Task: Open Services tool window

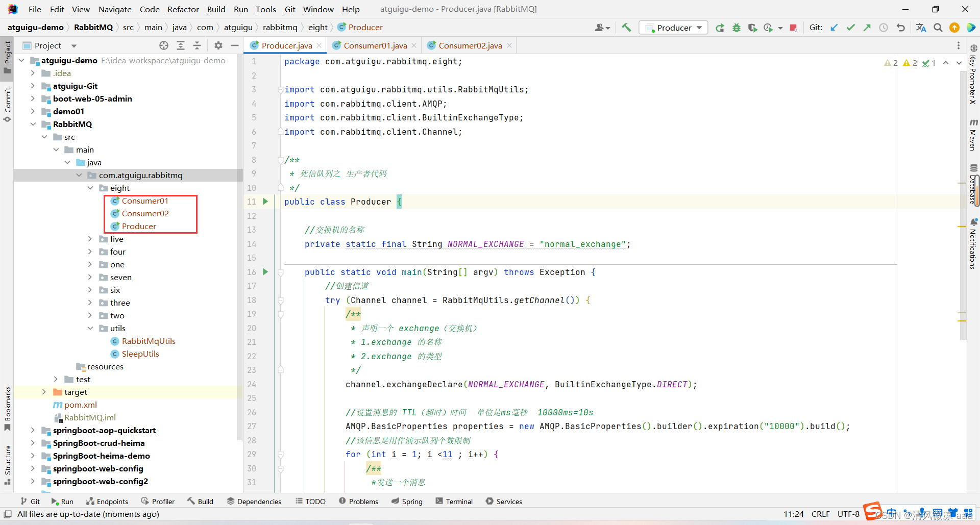Action: click(504, 502)
